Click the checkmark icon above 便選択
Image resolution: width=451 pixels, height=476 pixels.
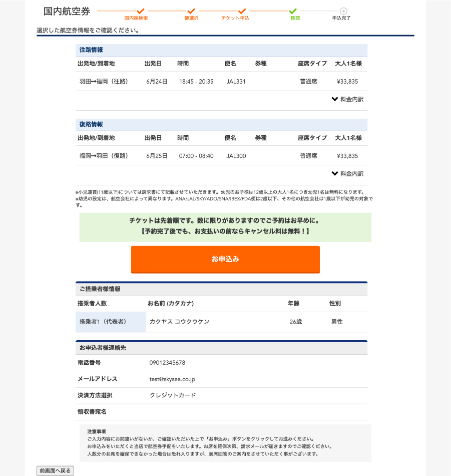click(191, 11)
